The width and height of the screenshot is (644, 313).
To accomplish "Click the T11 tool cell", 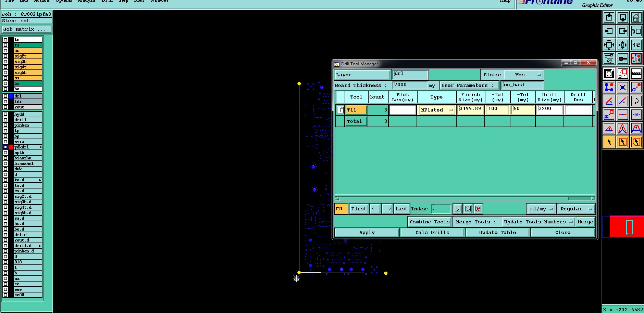I will [356, 110].
